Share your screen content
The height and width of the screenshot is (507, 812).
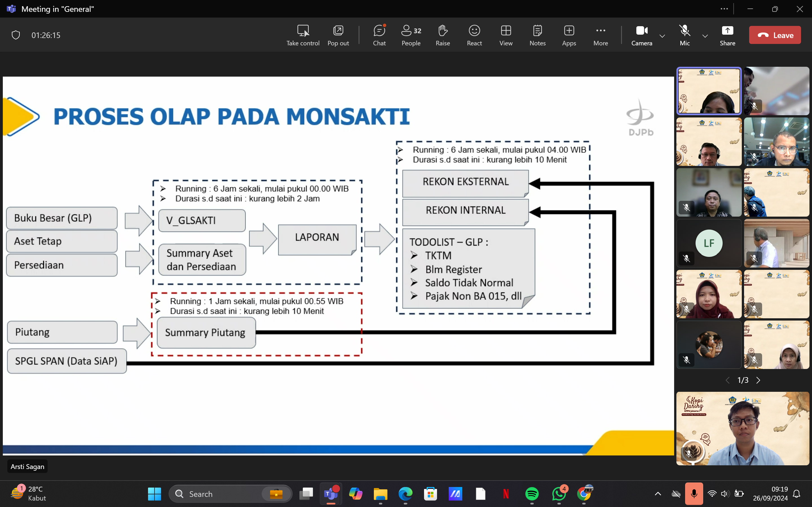pos(727,35)
